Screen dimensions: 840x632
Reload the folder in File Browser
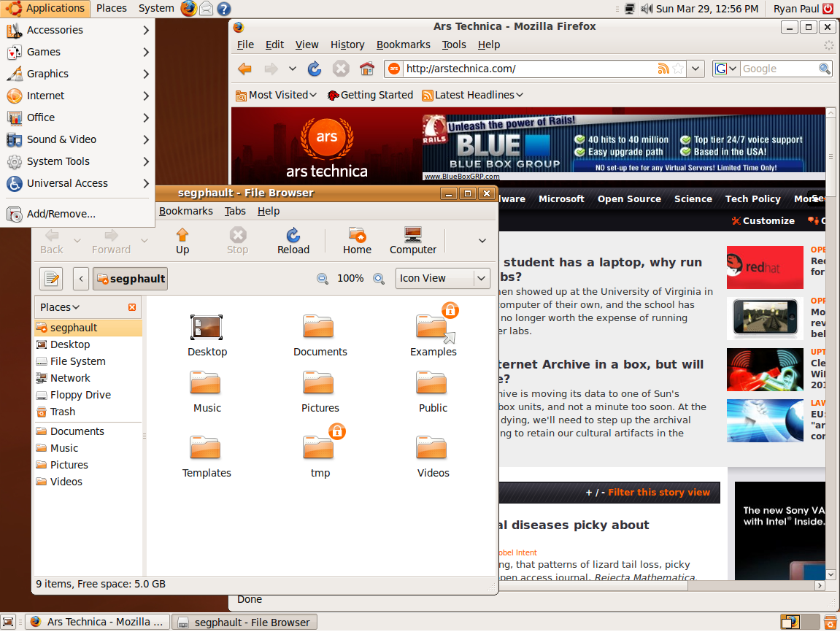(x=293, y=242)
